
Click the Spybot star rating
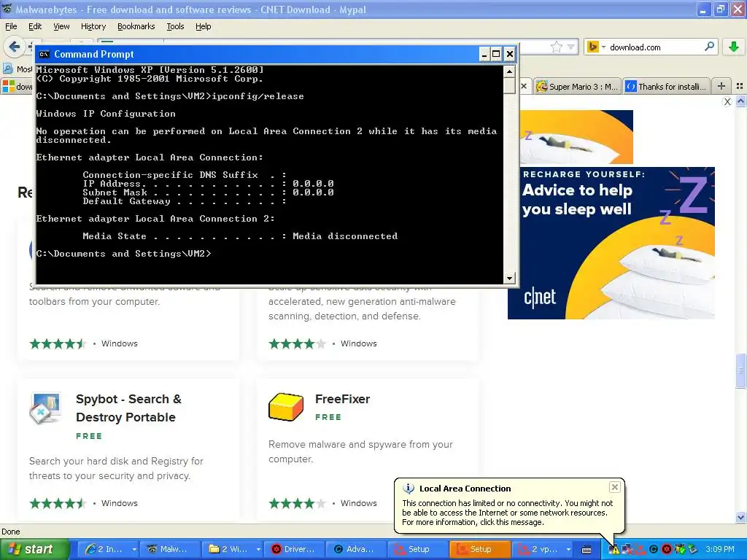[58, 503]
